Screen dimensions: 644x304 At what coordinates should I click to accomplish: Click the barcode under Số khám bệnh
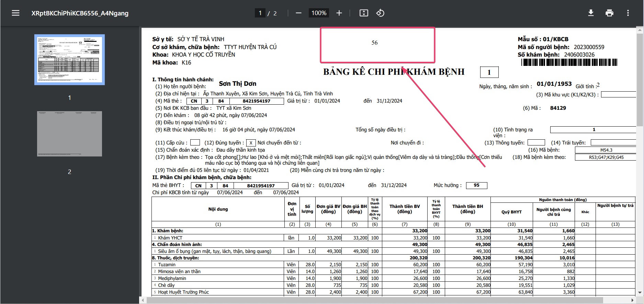[569, 62]
